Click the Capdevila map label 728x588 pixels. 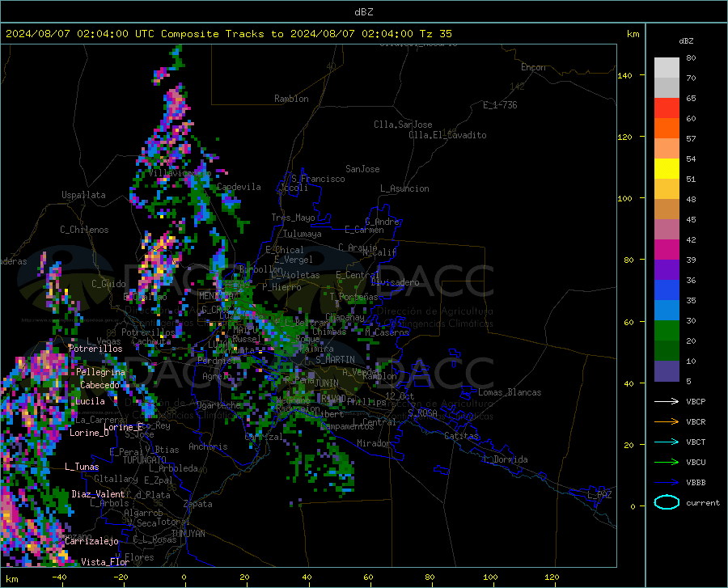click(x=239, y=187)
